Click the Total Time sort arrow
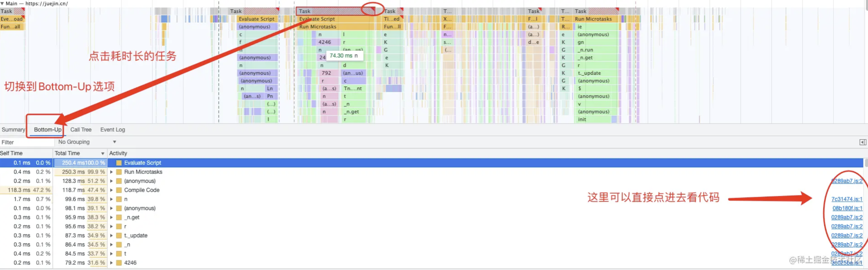 pos(102,153)
